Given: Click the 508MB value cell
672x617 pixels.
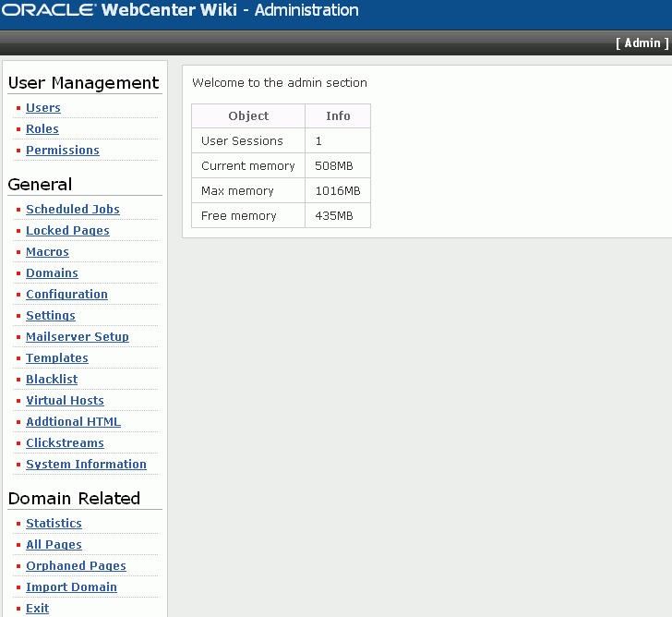Looking at the screenshot, I should (x=338, y=165).
